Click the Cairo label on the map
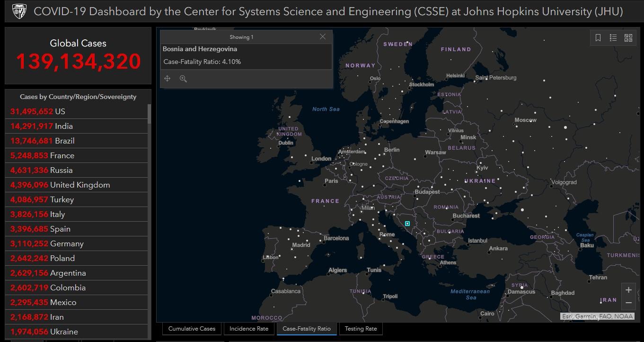644x342 pixels. [487, 314]
